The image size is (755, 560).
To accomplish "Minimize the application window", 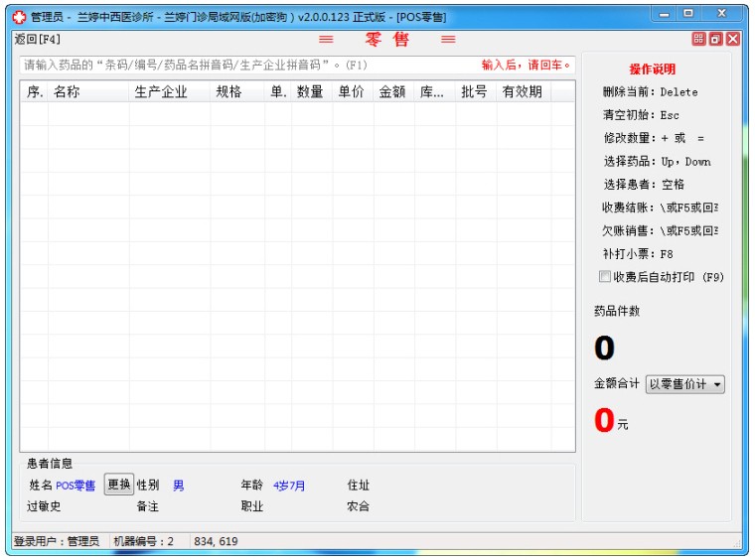I will click(665, 14).
